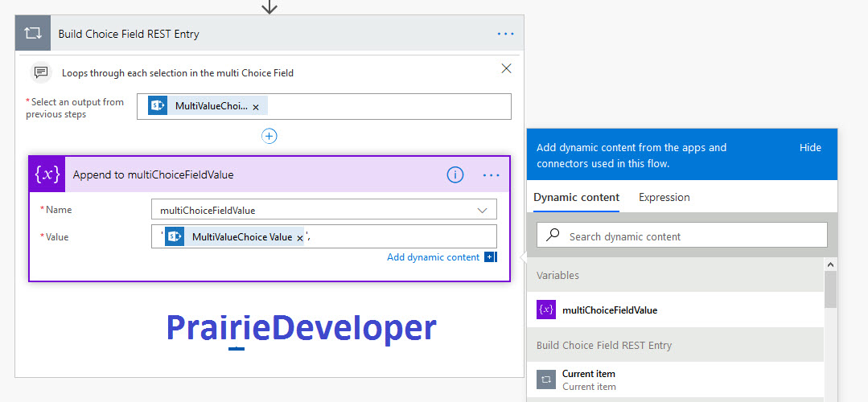Open the Name dropdown showing multiChoiceFieldValue

pos(324,210)
